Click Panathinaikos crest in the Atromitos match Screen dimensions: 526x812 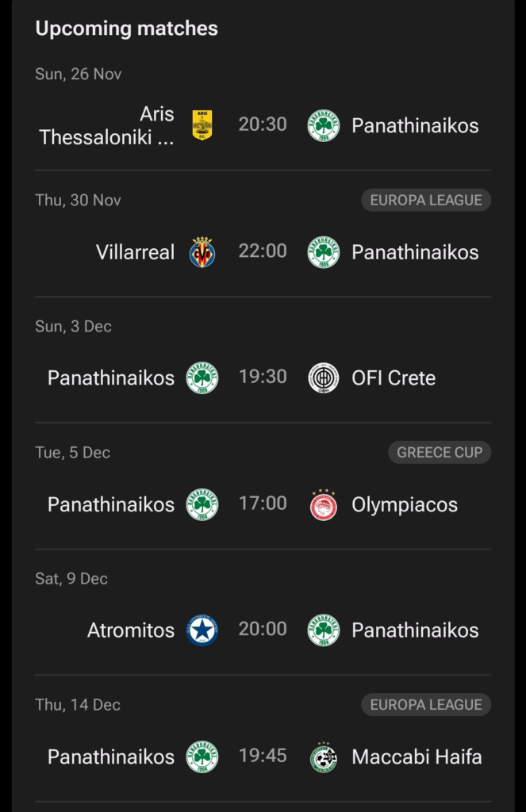coord(323,630)
